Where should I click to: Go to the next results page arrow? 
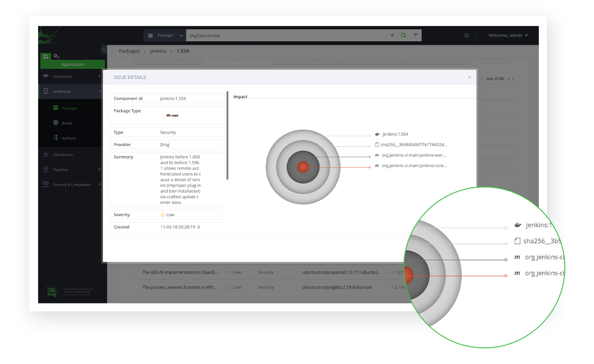[513, 79]
